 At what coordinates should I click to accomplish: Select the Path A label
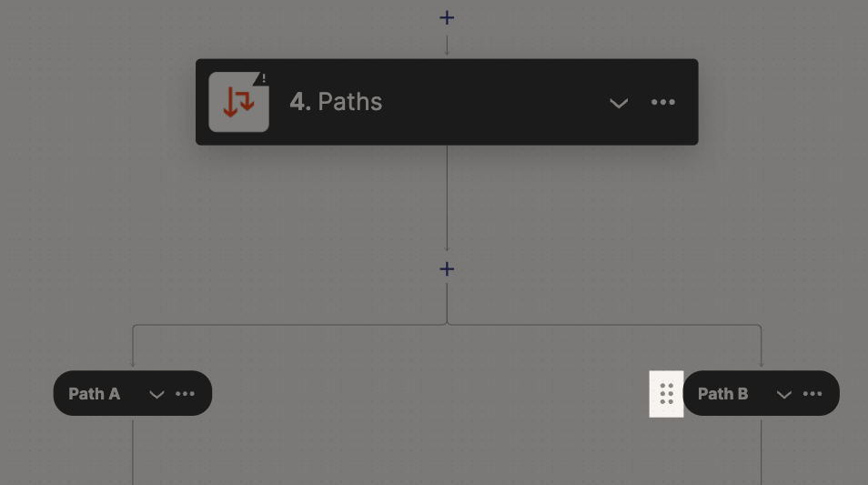(x=94, y=394)
